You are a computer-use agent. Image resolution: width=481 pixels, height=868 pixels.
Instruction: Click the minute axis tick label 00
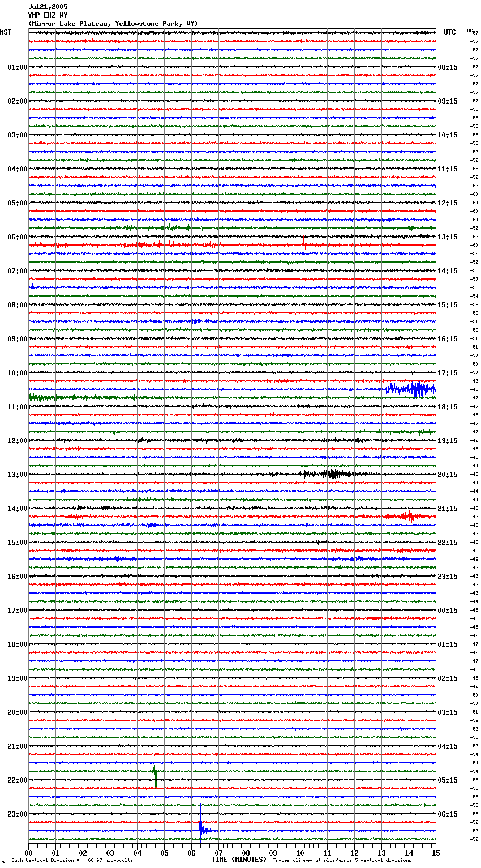point(28,853)
